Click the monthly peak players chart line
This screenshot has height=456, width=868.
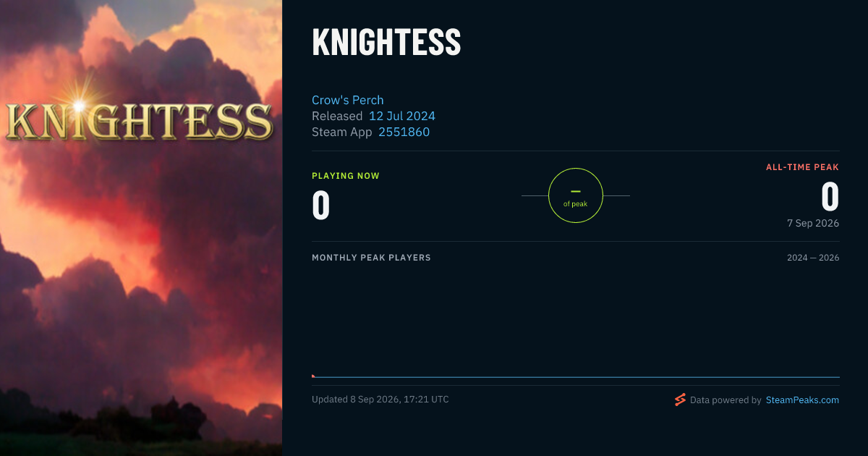click(x=576, y=377)
